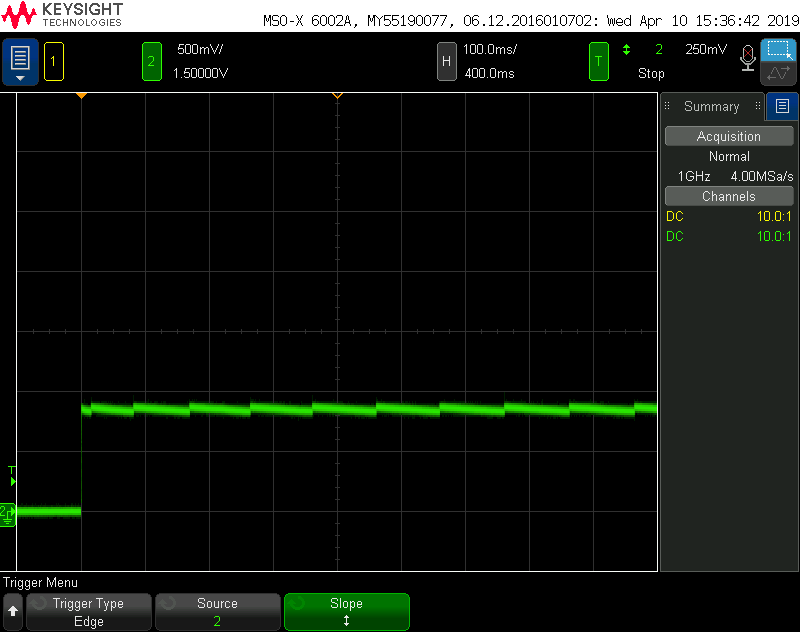
Task: Click channel 2 probe ratio 10.0:1
Action: coord(774,236)
